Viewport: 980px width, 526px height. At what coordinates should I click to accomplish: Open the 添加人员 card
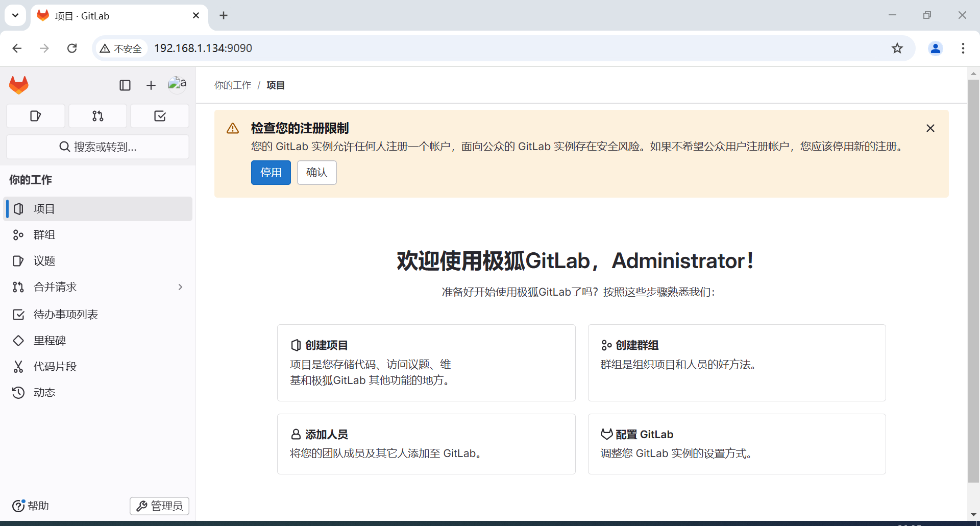tap(426, 444)
